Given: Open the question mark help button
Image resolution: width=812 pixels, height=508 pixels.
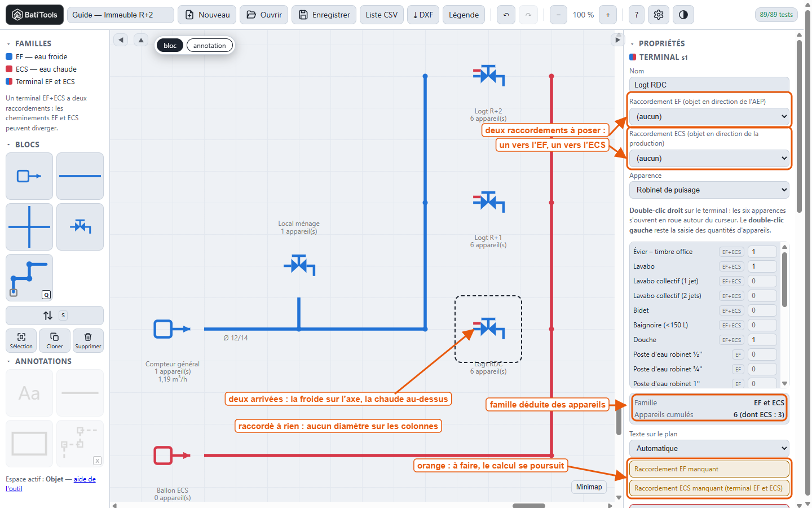Looking at the screenshot, I should tap(637, 15).
